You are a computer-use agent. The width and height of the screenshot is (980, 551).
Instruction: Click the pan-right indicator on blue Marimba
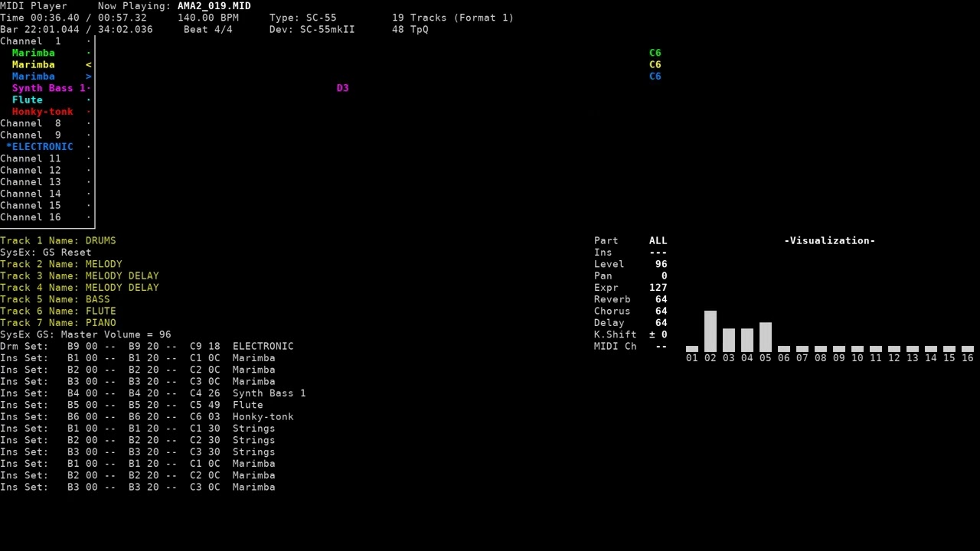click(89, 77)
